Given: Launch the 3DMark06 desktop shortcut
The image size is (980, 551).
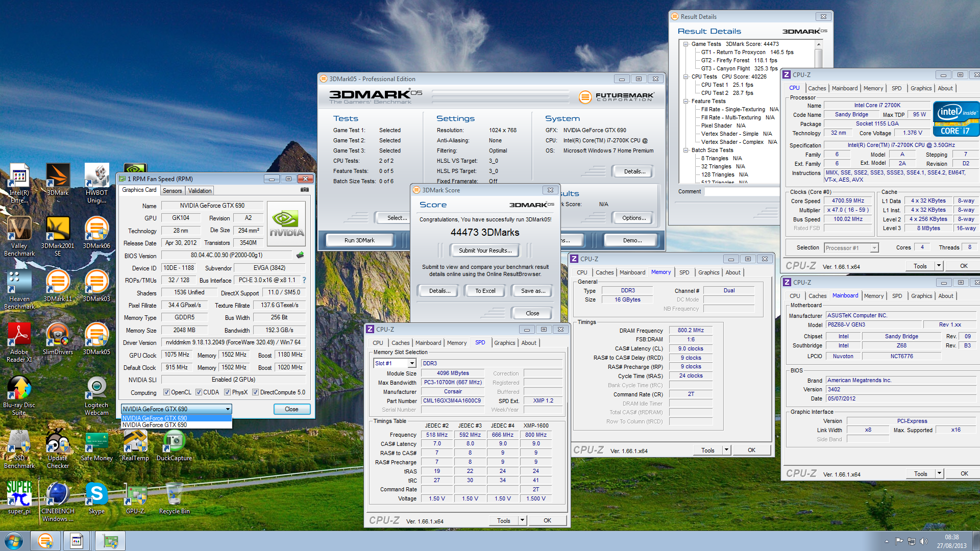Looking at the screenshot, I should tap(96, 233).
